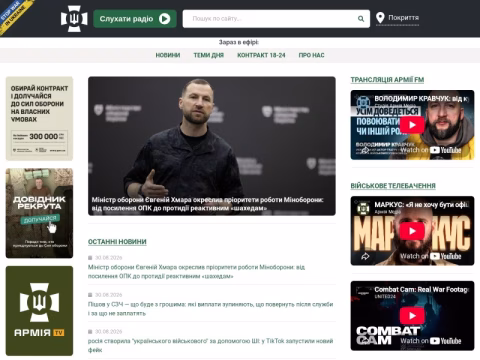480x360 pixels.
Task: Click the calendar icon of the СЗЧ news item
Action: [90, 295]
